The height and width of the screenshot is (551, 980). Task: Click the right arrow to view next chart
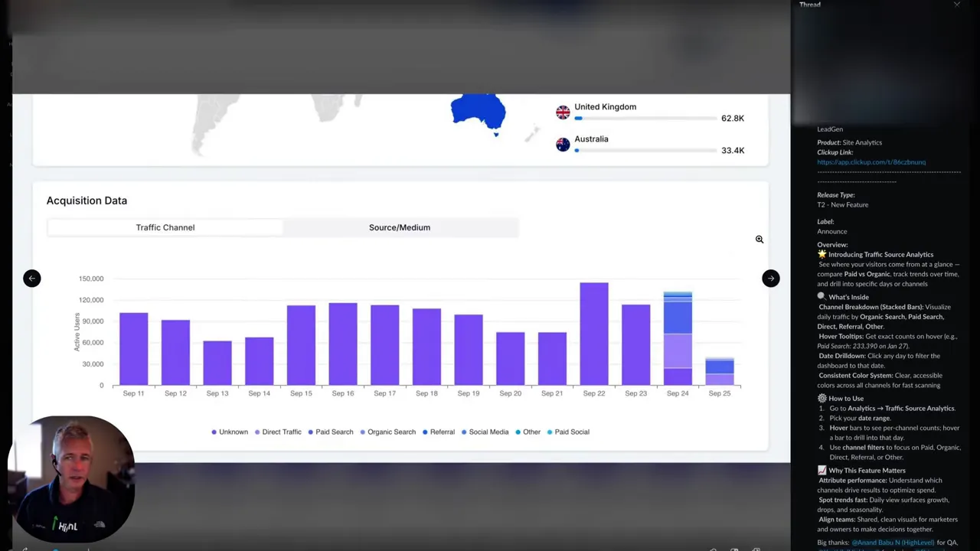point(770,278)
